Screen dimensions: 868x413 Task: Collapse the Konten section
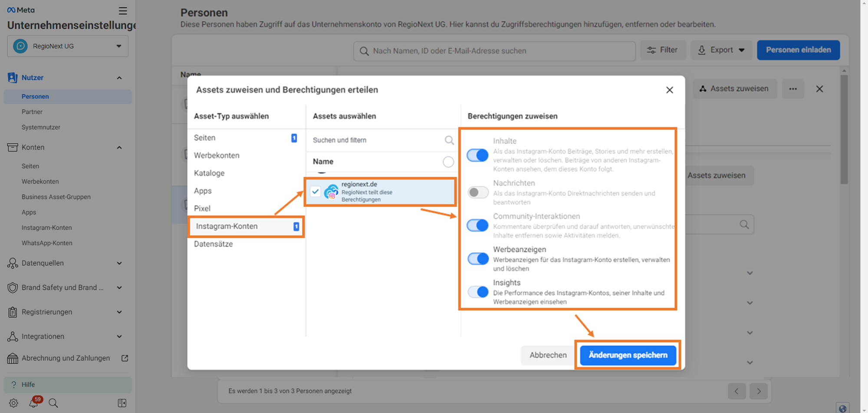(x=119, y=148)
